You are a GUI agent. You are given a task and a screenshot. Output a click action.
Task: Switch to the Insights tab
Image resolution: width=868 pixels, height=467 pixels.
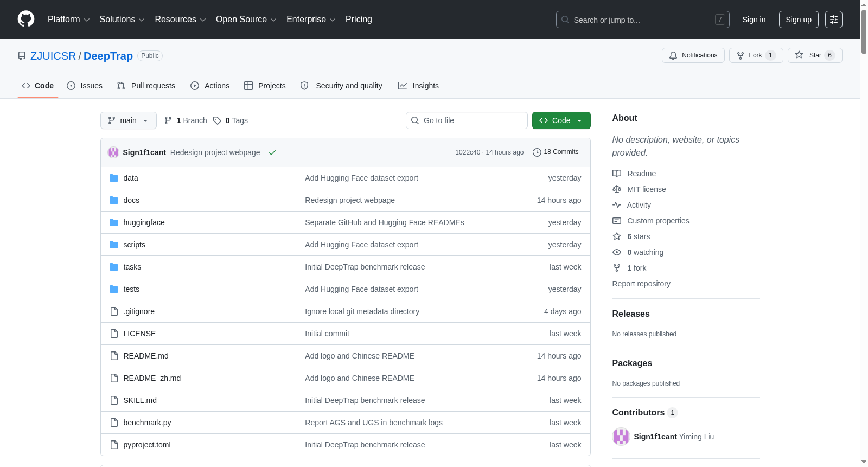(418, 86)
